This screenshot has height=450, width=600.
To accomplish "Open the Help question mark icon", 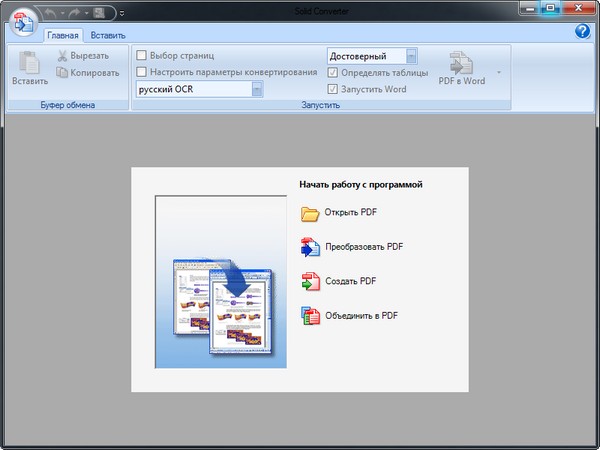I will pyautogui.click(x=582, y=32).
